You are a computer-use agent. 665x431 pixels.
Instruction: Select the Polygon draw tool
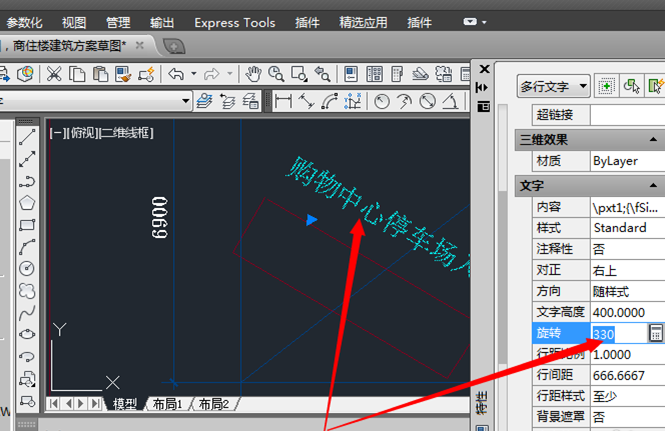point(27,203)
